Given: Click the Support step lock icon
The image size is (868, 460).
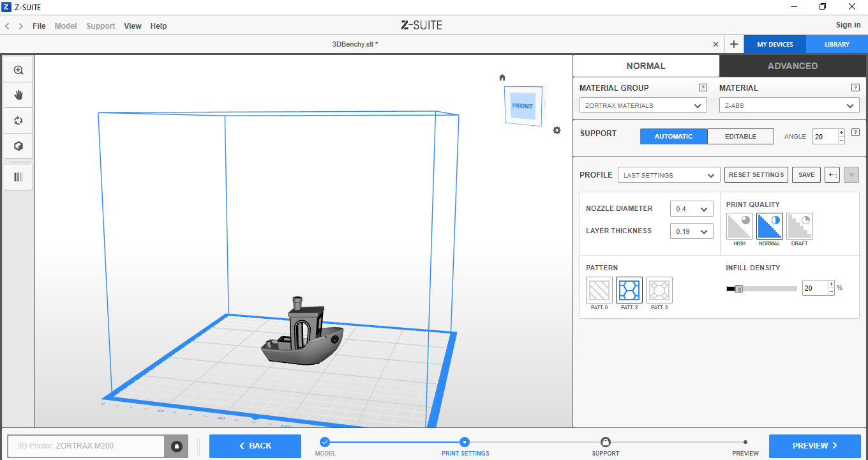Looking at the screenshot, I should [605, 441].
